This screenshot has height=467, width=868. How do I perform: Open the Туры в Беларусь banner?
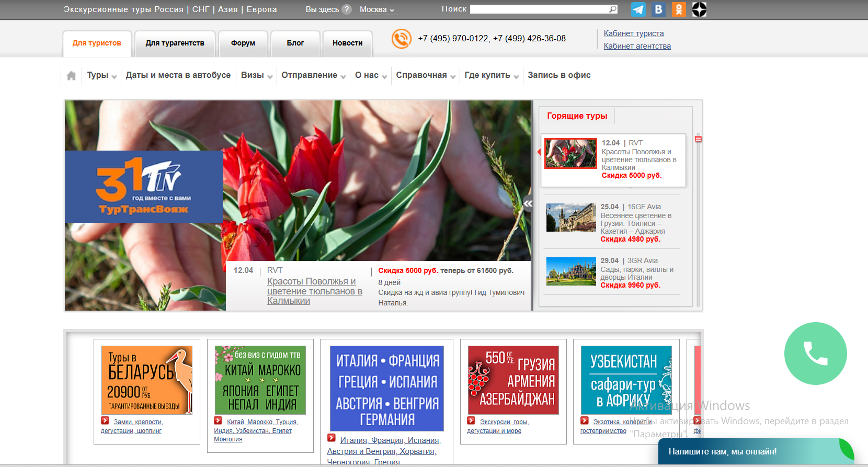[146, 380]
